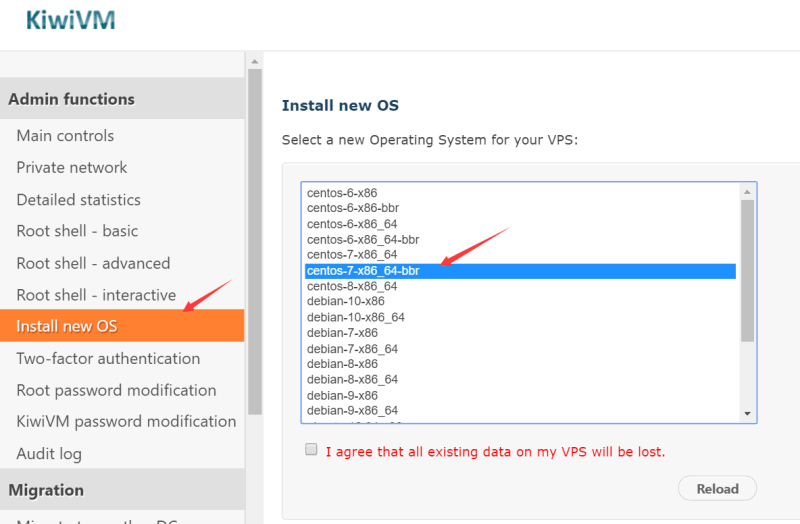800x524 pixels.
Task: Select centos-7-x86_64-bbr in OS list
Action: [520, 271]
